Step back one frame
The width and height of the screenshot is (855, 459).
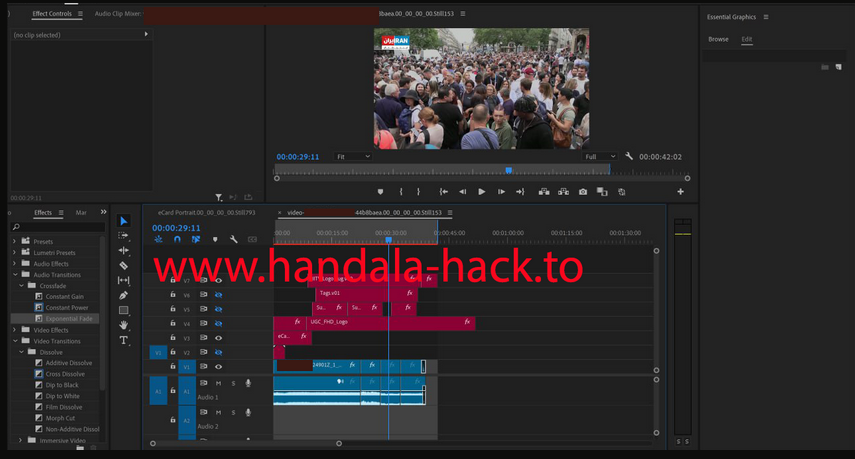coord(462,192)
